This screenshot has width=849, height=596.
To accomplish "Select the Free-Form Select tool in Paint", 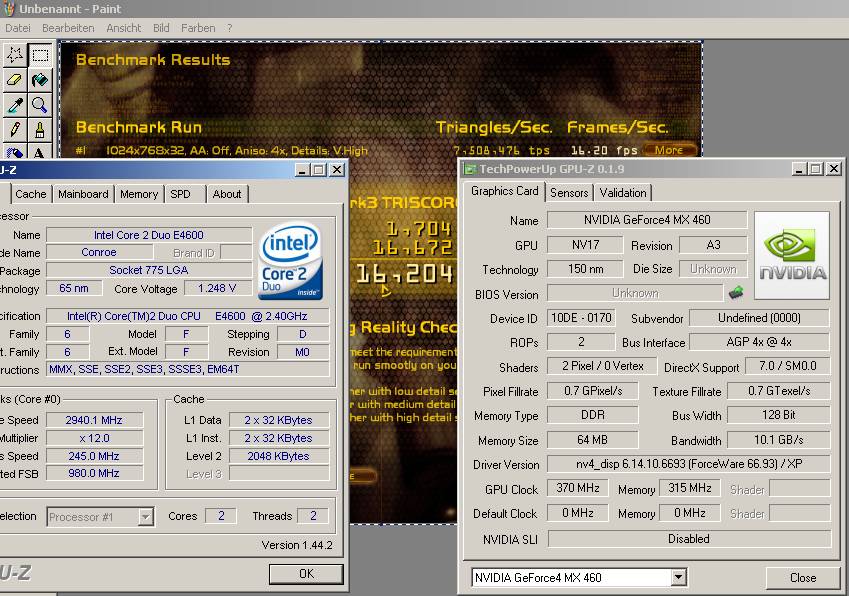I will tap(15, 55).
